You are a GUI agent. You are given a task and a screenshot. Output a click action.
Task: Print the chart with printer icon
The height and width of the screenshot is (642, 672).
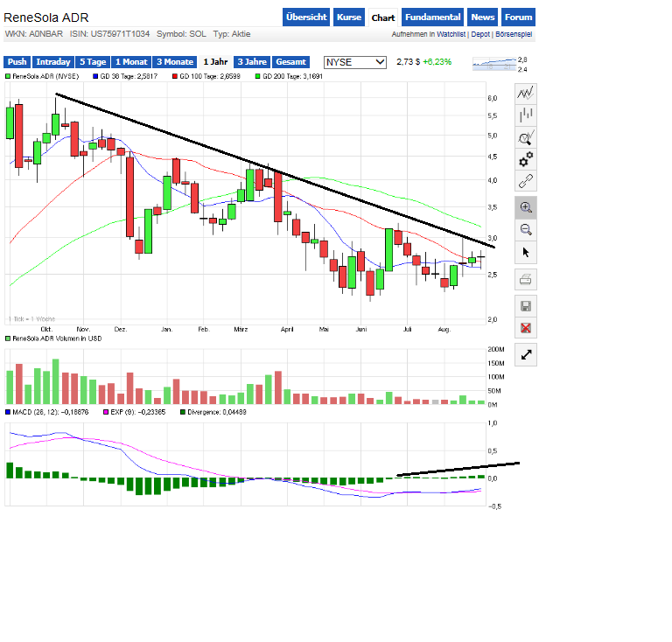click(526, 279)
